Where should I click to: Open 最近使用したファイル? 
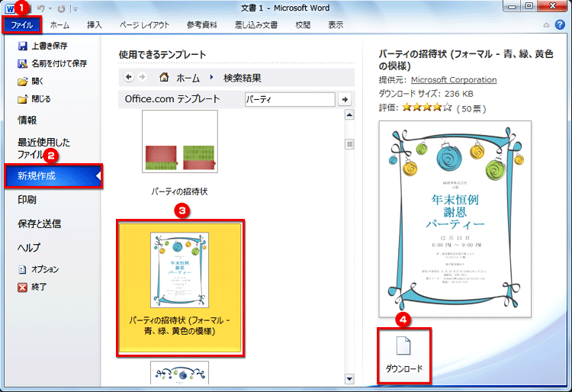[x=43, y=148]
